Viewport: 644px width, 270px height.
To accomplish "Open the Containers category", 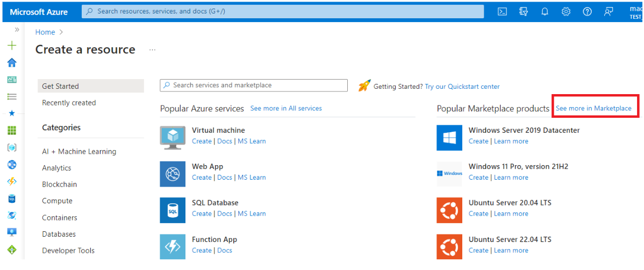I will coord(60,217).
